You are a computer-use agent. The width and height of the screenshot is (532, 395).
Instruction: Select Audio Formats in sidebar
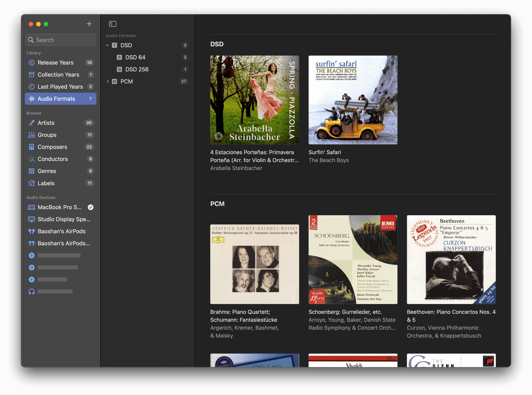(56, 99)
